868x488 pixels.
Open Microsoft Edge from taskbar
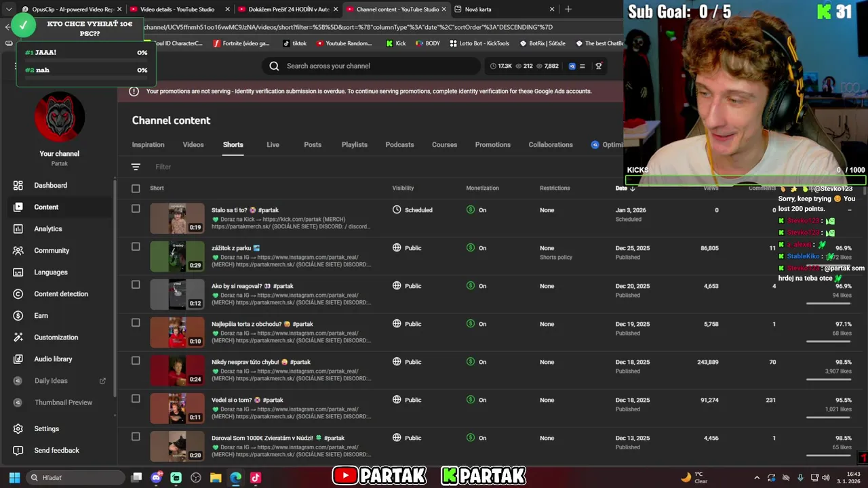[235, 478]
